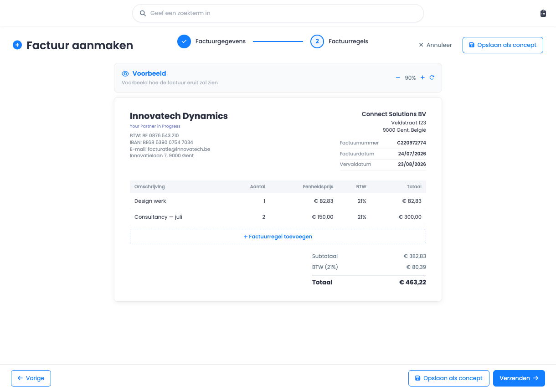Click quantity 2 in the Consultancy row
The image size is (556, 392).
tap(263, 217)
